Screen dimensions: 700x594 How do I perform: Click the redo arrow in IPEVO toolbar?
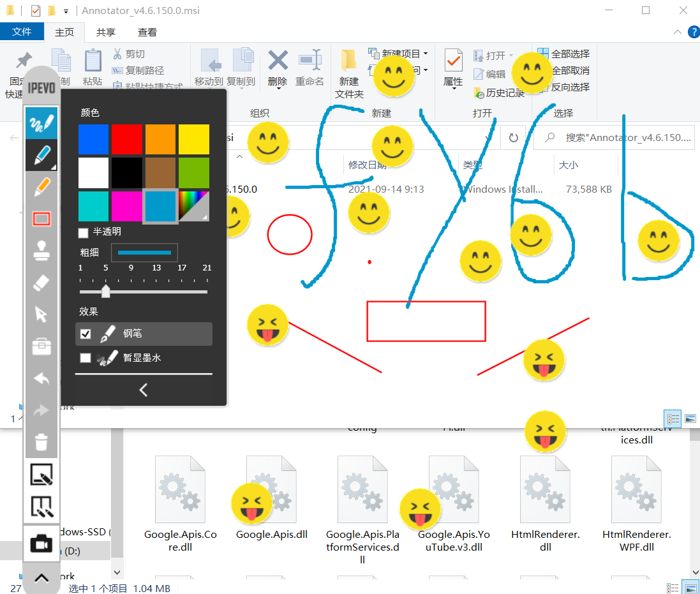[x=41, y=410]
